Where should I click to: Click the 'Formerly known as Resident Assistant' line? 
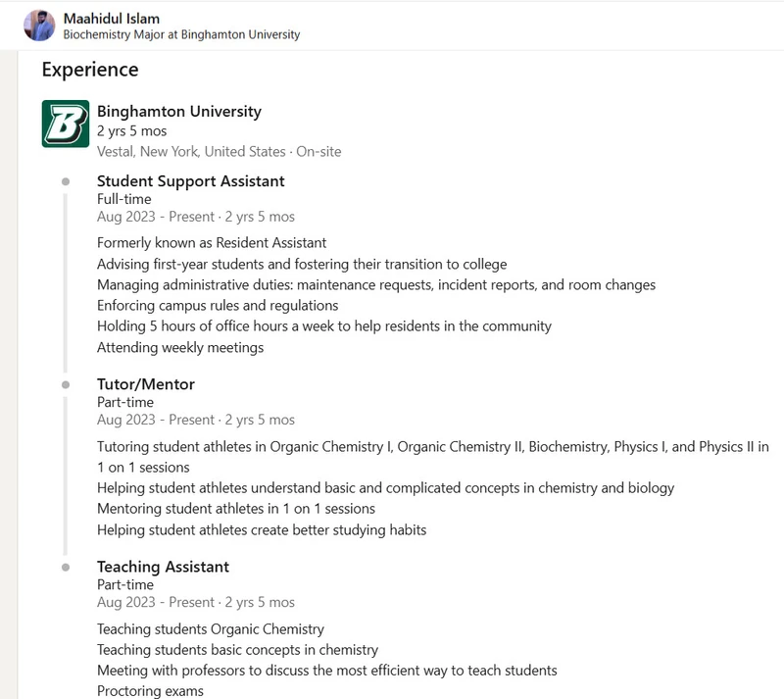pos(212,242)
